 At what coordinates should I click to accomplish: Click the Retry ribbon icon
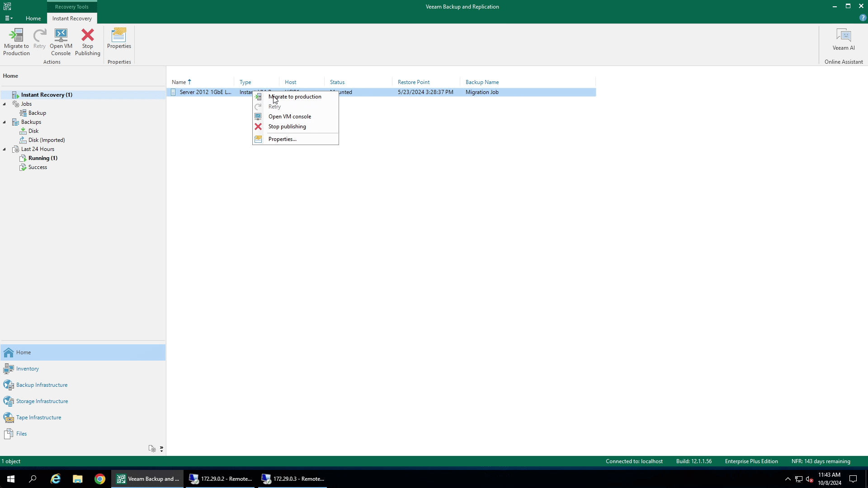pyautogui.click(x=39, y=39)
